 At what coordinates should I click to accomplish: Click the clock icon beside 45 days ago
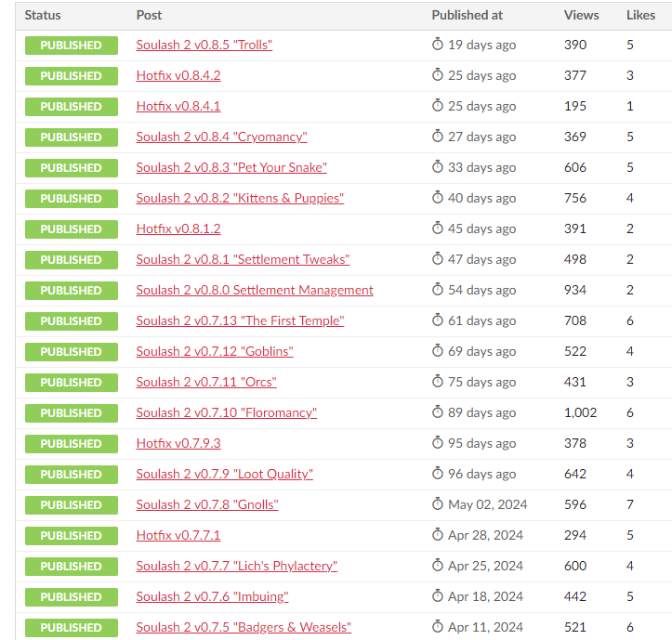point(438,228)
